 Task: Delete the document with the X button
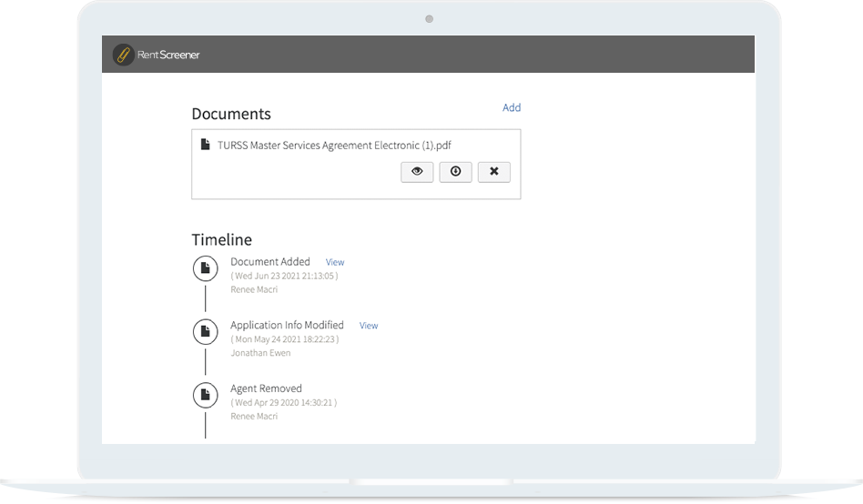[x=493, y=172]
